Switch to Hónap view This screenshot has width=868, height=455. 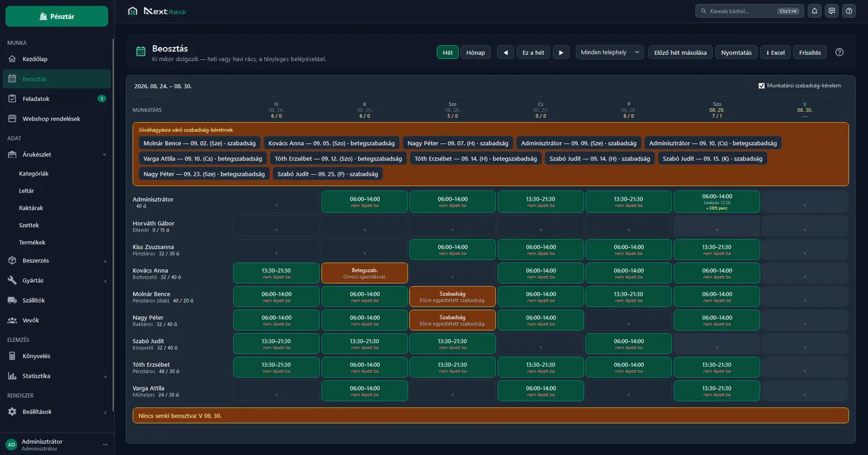pos(475,52)
